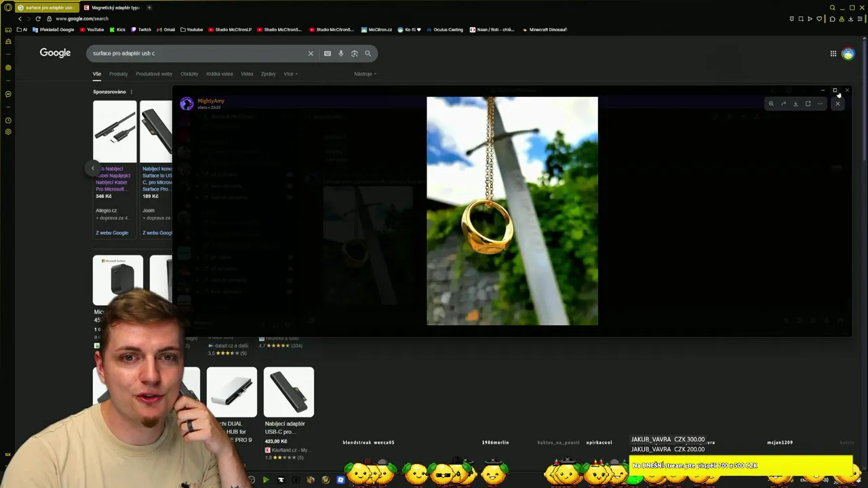Take snapshot with Opera toolbar icon
This screenshot has height=488, width=868.
[801, 19]
